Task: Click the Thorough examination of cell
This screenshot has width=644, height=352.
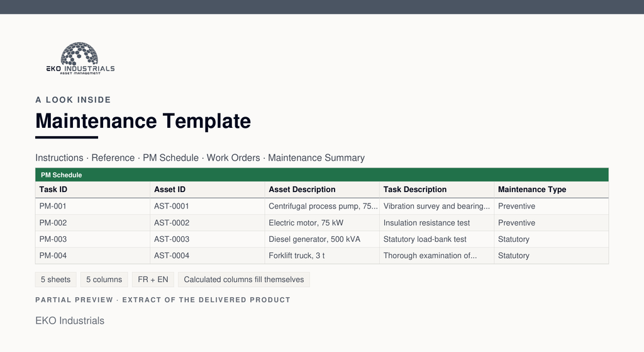Action: [x=436, y=256]
